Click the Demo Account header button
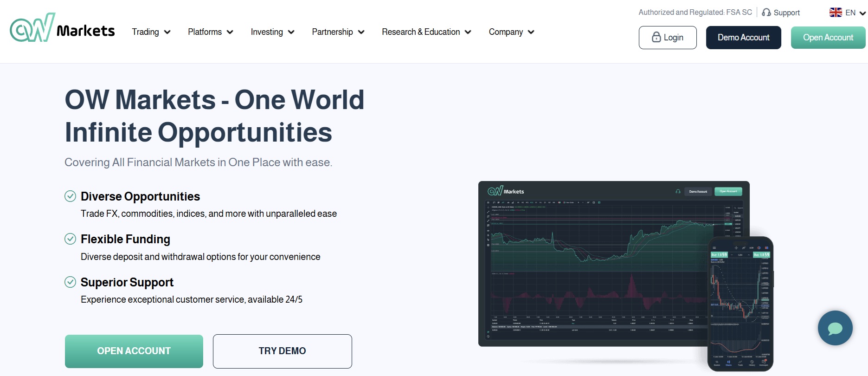 [744, 38]
